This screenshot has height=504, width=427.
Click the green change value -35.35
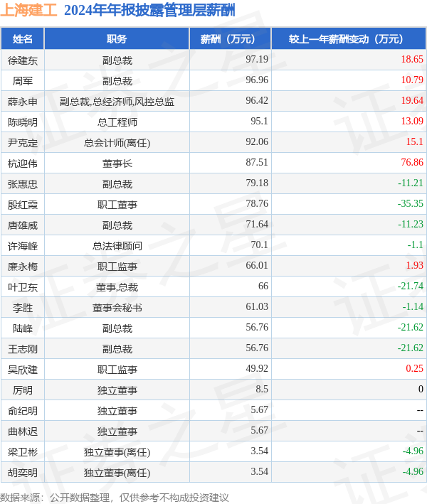(x=410, y=203)
